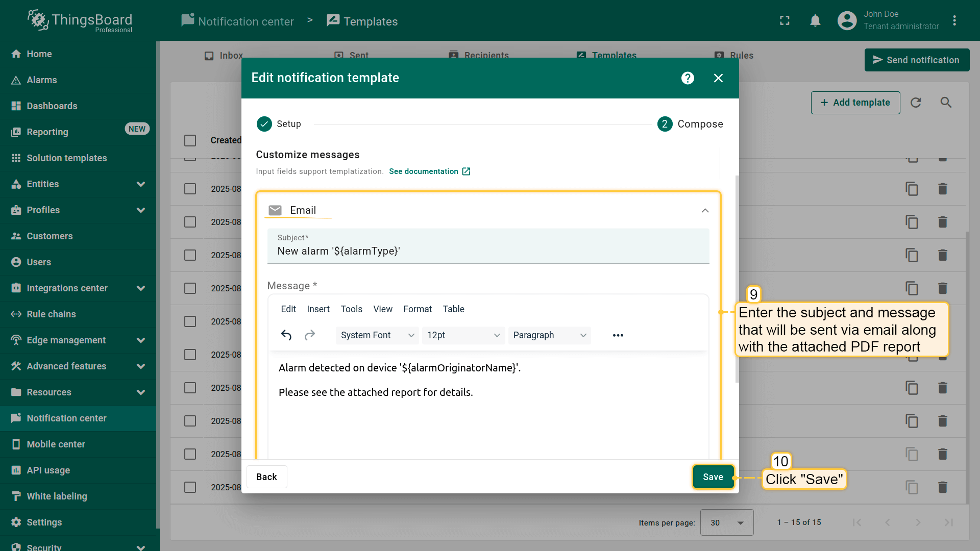Image resolution: width=980 pixels, height=551 pixels.
Task: Open the Insert menu in editor
Action: pyautogui.click(x=318, y=309)
